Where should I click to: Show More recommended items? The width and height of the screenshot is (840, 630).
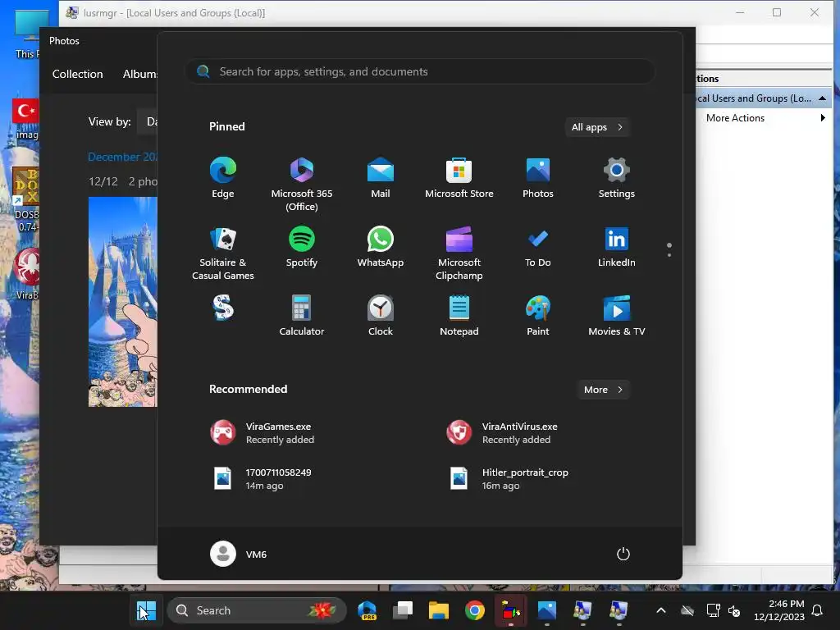pos(603,390)
